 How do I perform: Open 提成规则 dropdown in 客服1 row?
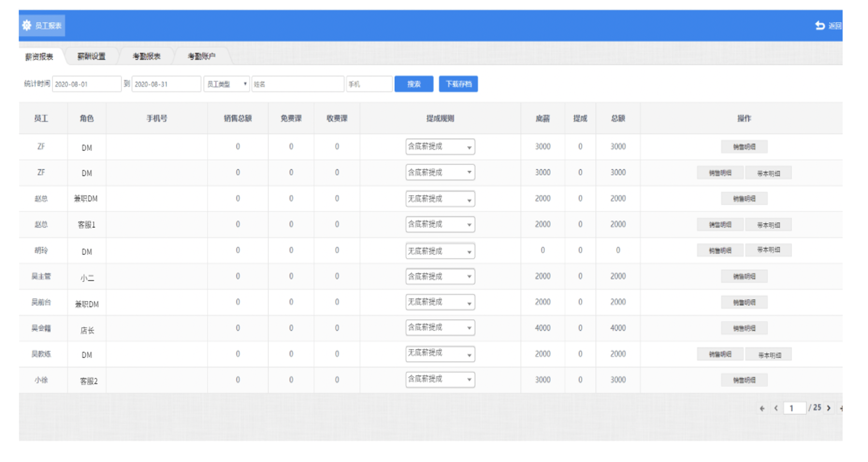(x=440, y=224)
